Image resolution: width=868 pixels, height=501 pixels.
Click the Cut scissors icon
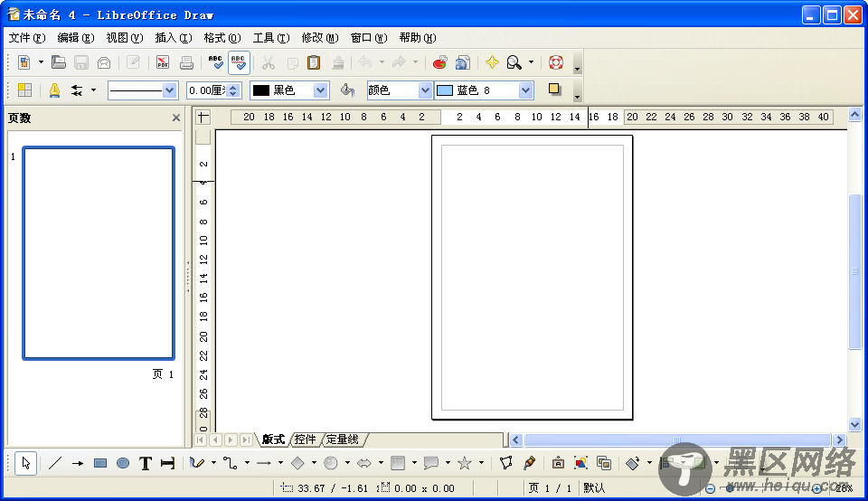(x=269, y=62)
